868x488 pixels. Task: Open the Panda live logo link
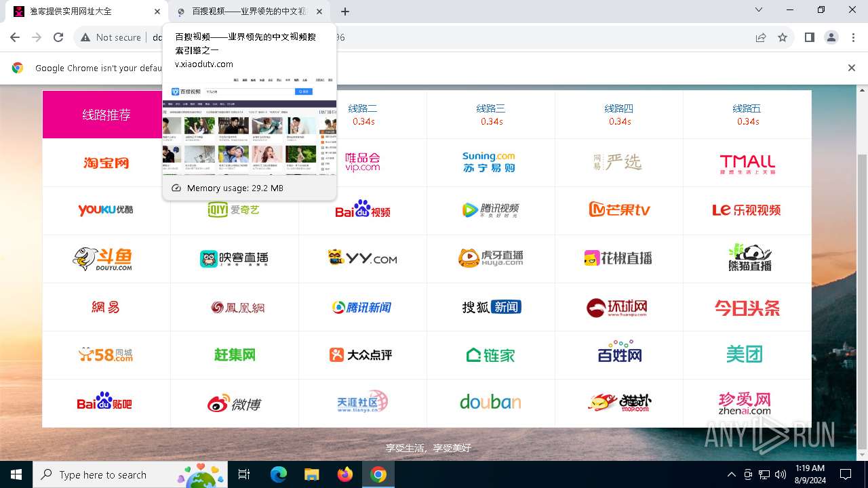click(749, 257)
